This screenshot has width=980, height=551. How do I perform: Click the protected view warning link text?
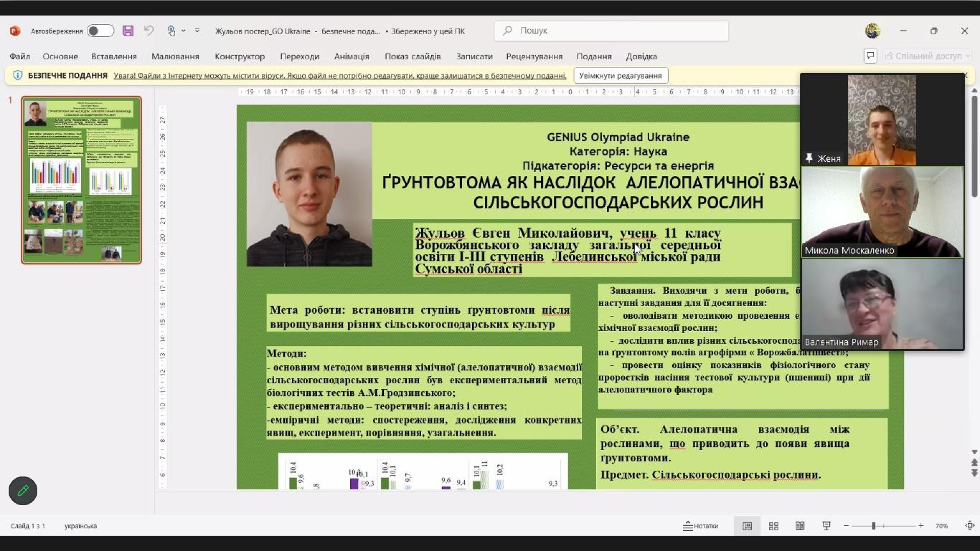click(x=339, y=76)
